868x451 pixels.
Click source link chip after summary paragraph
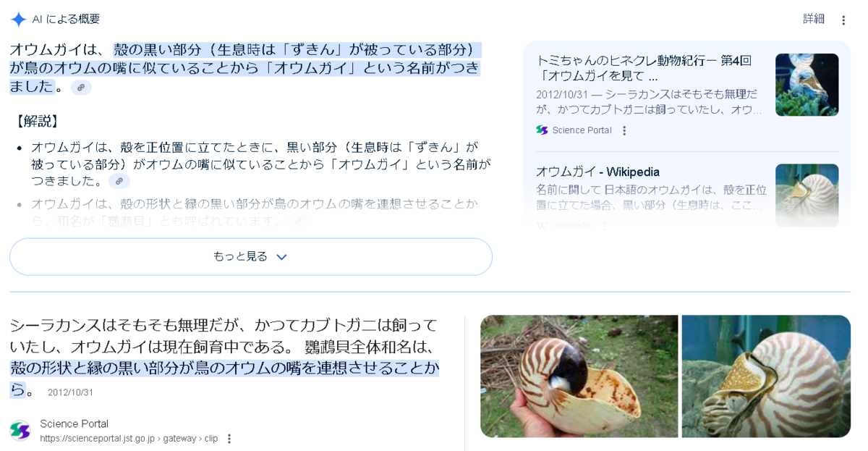pyautogui.click(x=81, y=88)
